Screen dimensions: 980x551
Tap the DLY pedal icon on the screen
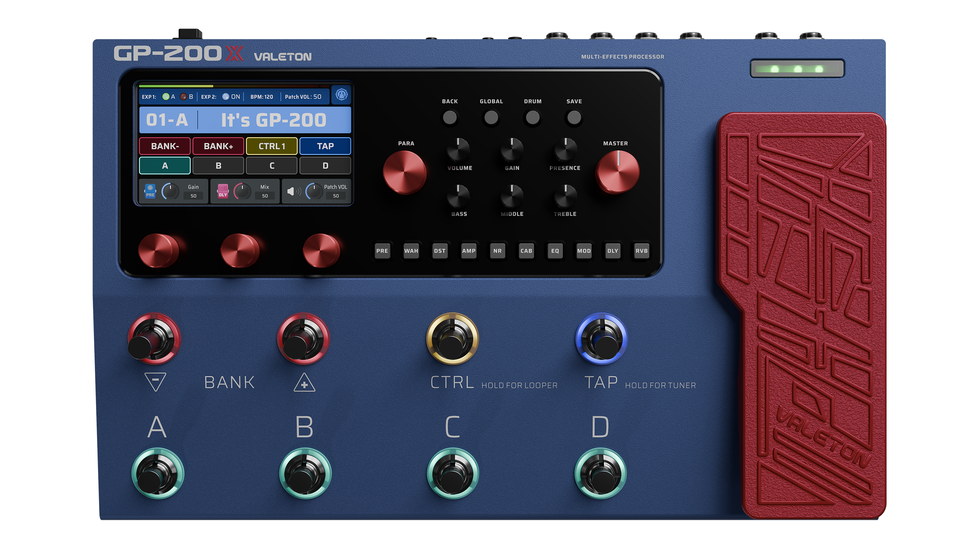[x=223, y=191]
